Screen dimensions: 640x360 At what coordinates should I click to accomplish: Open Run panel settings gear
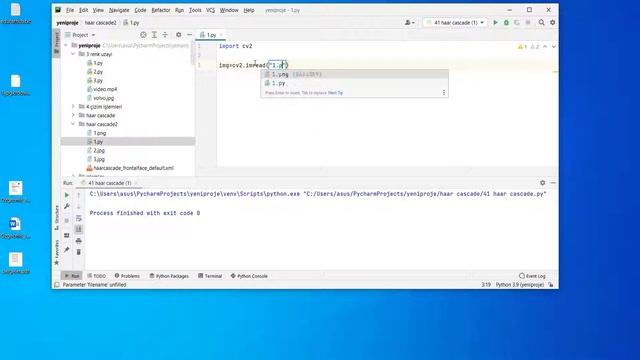click(x=542, y=183)
